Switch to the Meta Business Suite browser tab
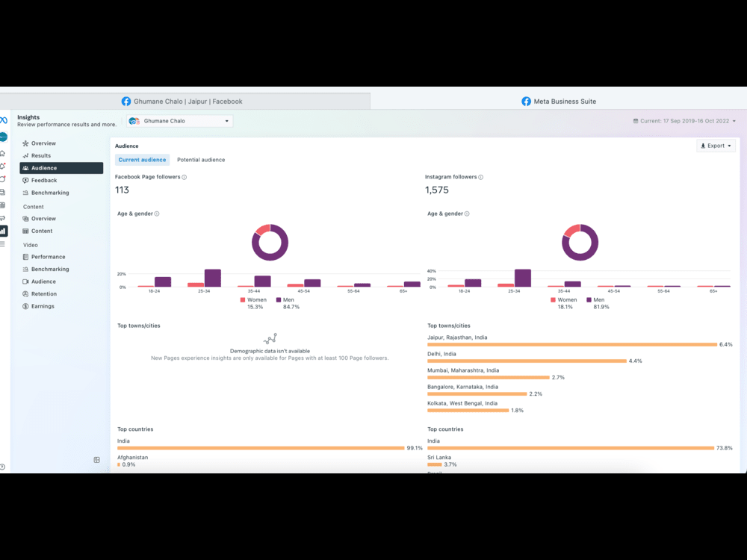Screen dimensions: 747x560 [x=558, y=102]
